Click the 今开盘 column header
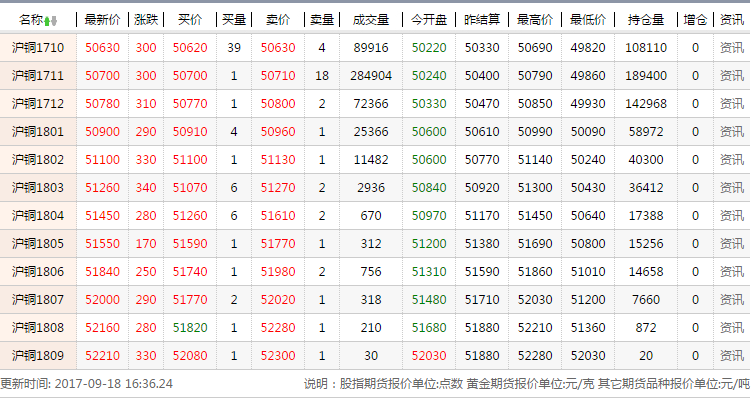 (x=429, y=20)
